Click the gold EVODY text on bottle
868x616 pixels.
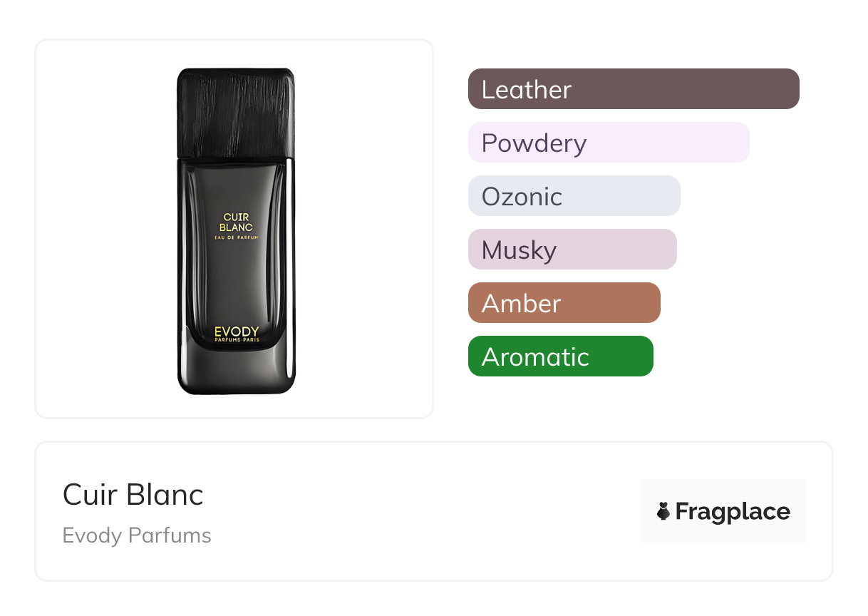point(237,332)
